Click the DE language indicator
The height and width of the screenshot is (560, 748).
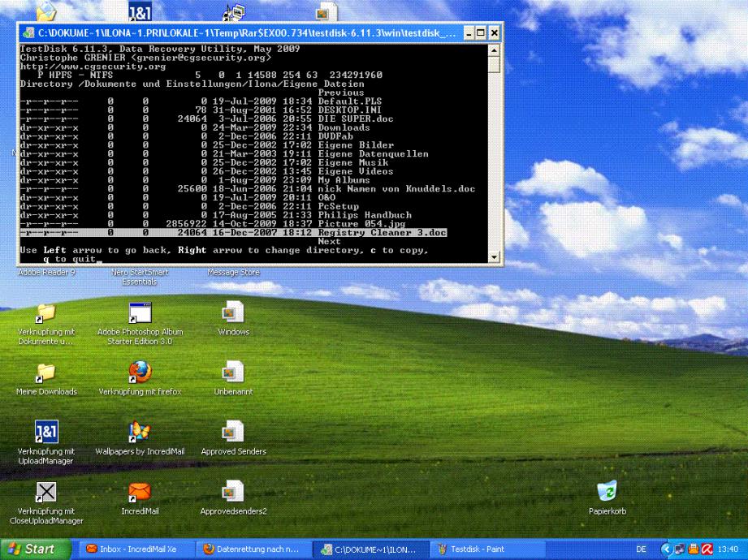[641, 549]
